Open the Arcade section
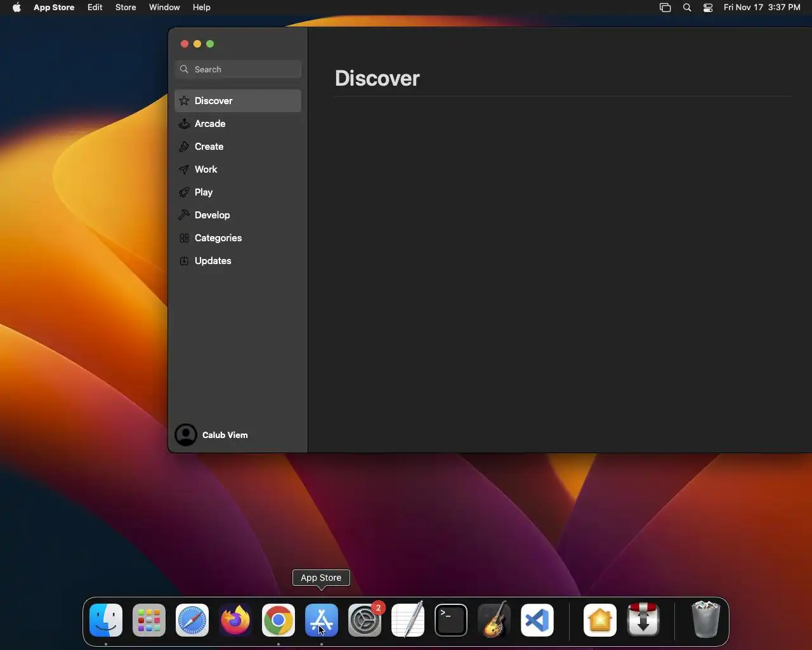The width and height of the screenshot is (812, 650). (238, 124)
